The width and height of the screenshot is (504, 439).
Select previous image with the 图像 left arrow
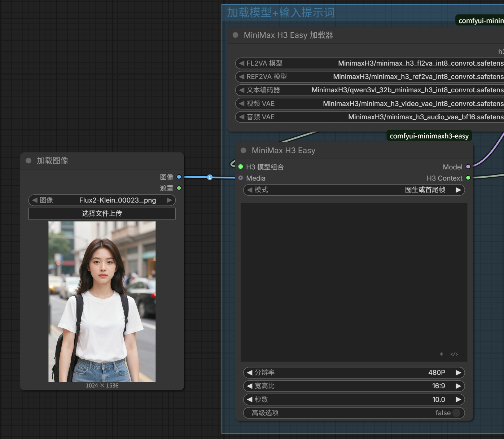click(35, 200)
